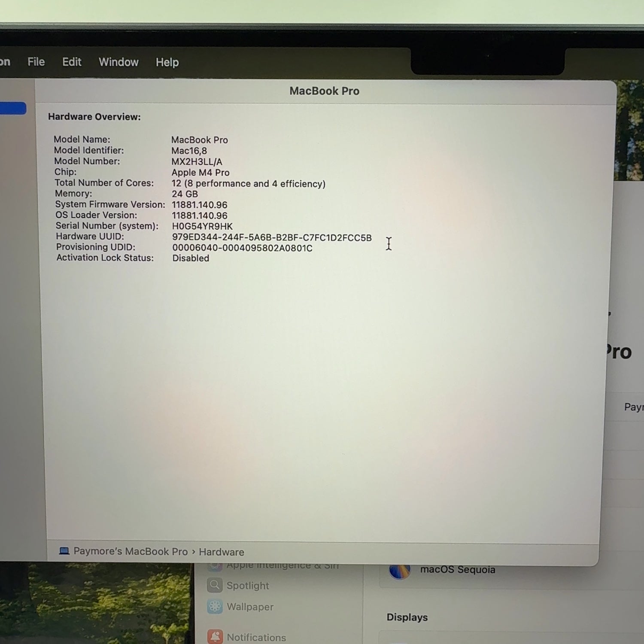Click the chip value Apple M4 Pro
The height and width of the screenshot is (644, 644).
(x=200, y=173)
